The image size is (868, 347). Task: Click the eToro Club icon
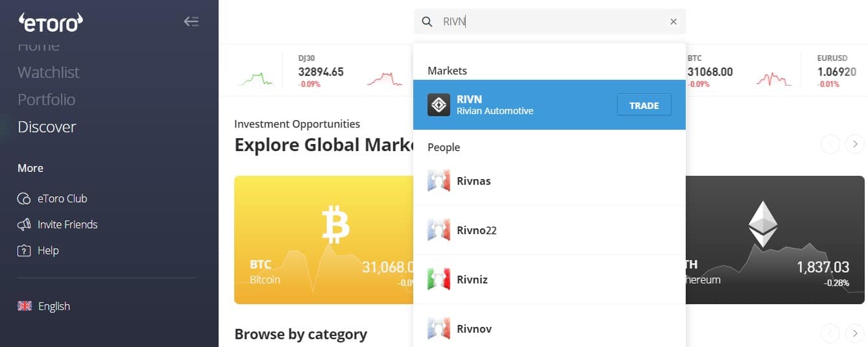(x=24, y=198)
